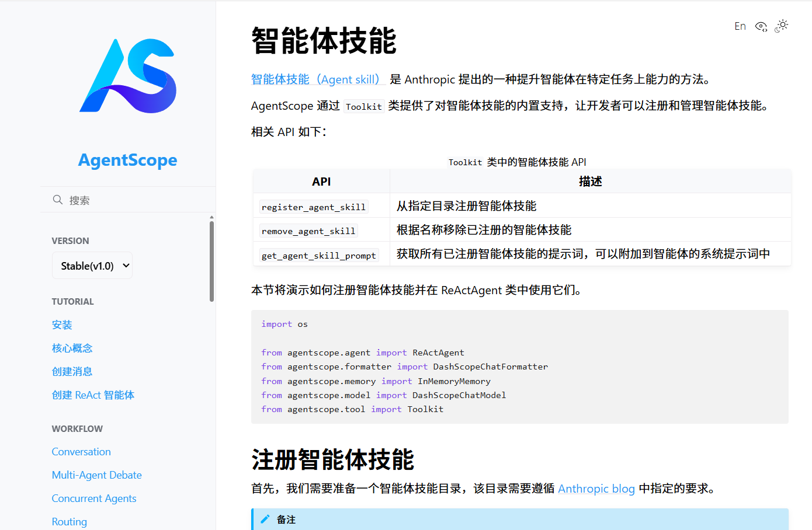Click the InMemoryMemory import code line
This screenshot has width=812, height=530.
(x=376, y=381)
